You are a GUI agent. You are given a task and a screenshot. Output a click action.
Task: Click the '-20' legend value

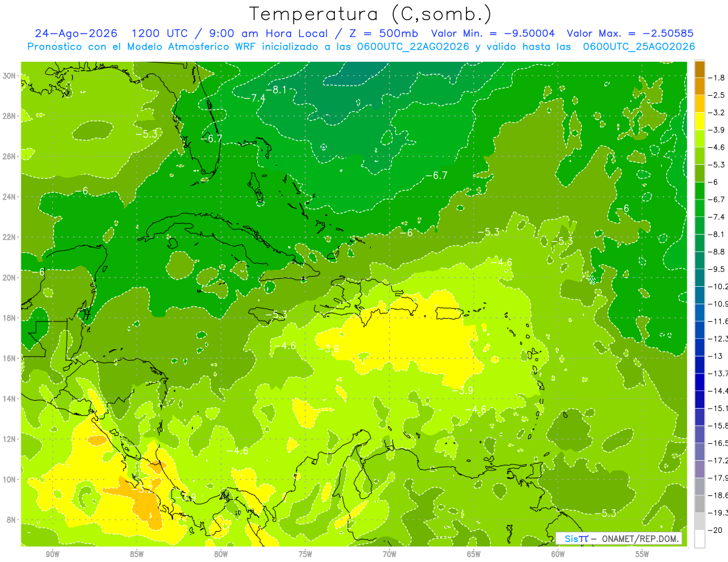[715, 530]
